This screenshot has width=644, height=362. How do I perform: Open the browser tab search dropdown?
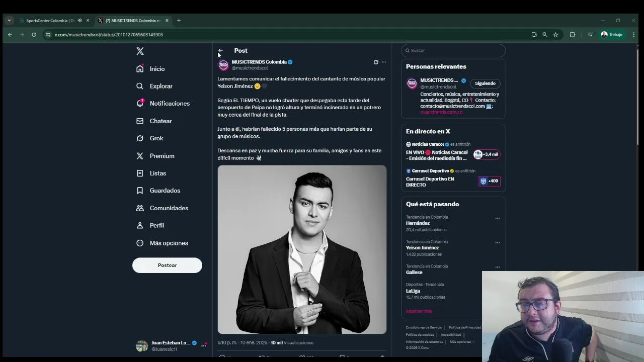(x=9, y=21)
